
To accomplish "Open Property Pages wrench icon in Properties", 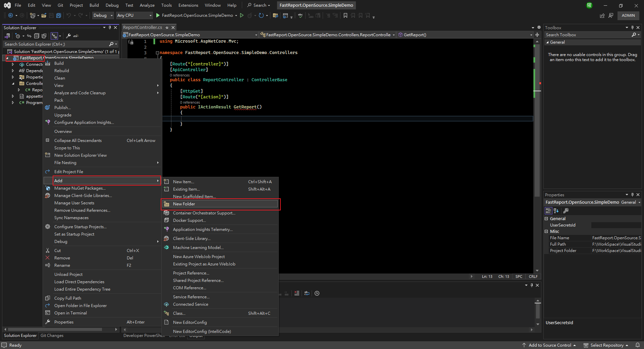I will pyautogui.click(x=566, y=211).
